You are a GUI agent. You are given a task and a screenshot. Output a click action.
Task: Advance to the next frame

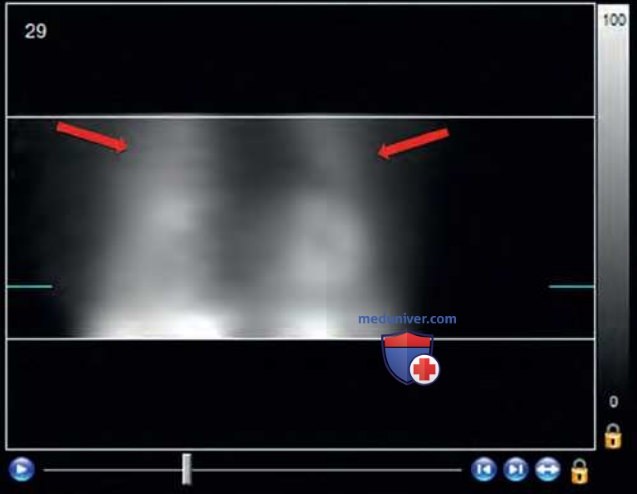[516, 469]
